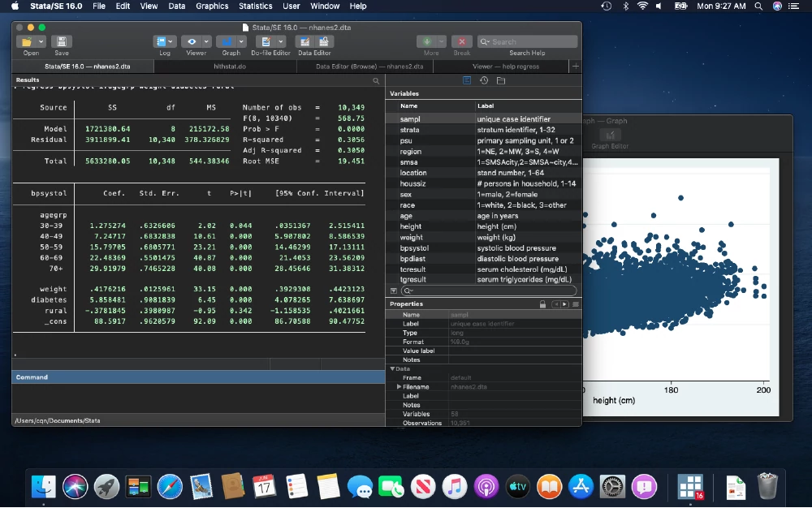Viewport: 812px width, 508px height.
Task: Click the plus button to add a tab
Action: [x=575, y=67]
